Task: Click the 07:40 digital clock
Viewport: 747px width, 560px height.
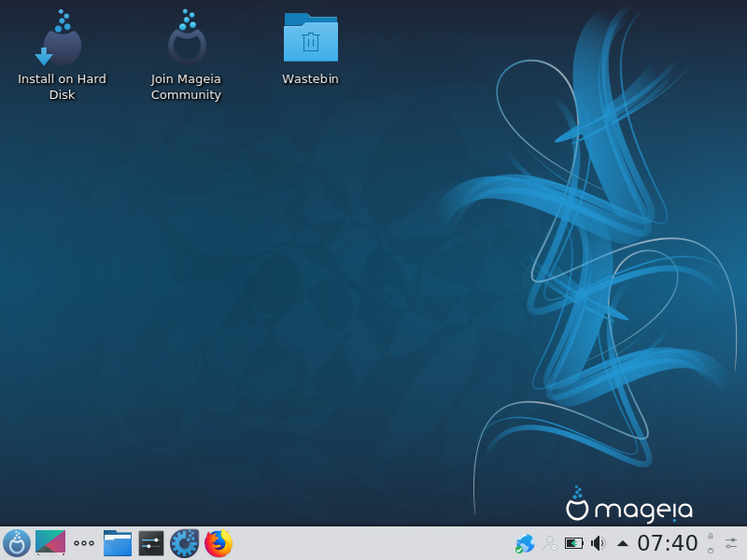Action: point(668,543)
